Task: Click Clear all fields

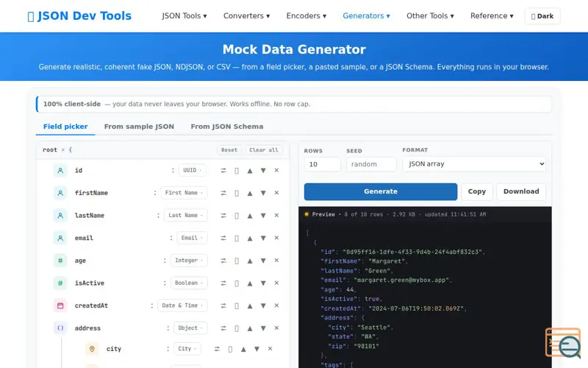Action: coord(264,150)
